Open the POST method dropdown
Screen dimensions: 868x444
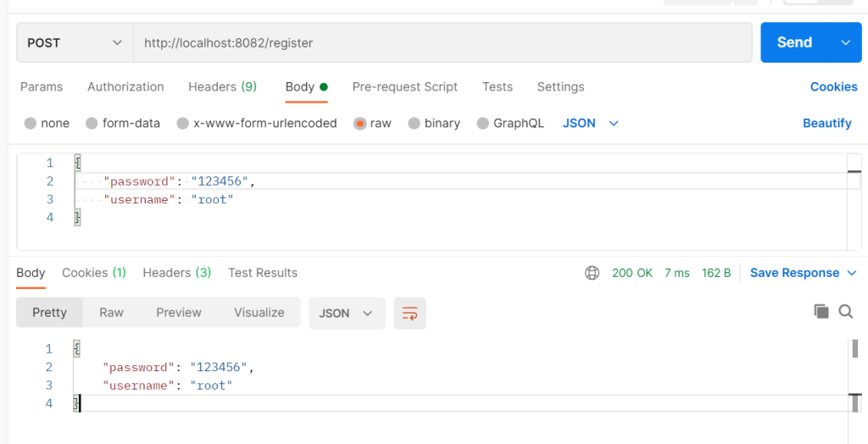[75, 42]
